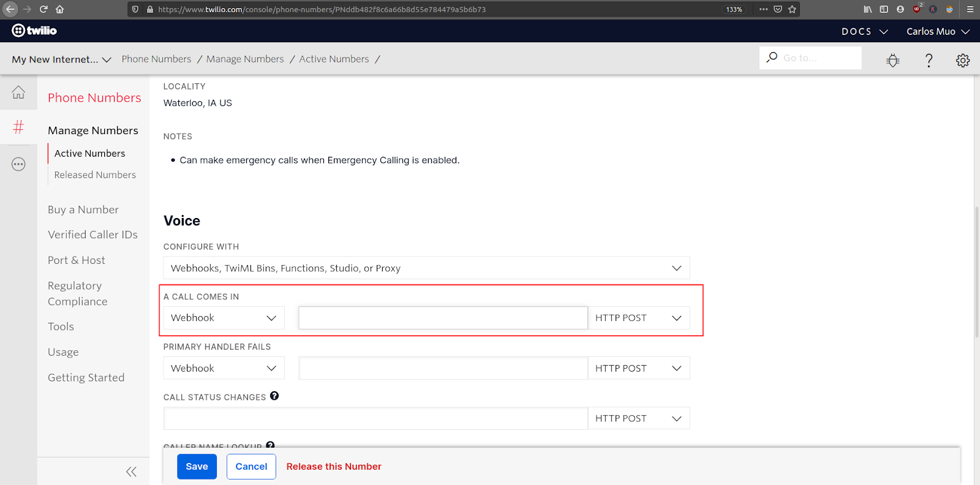Viewport: 980px width, 485px height.
Task: Open Verified Caller IDs page
Action: (92, 235)
